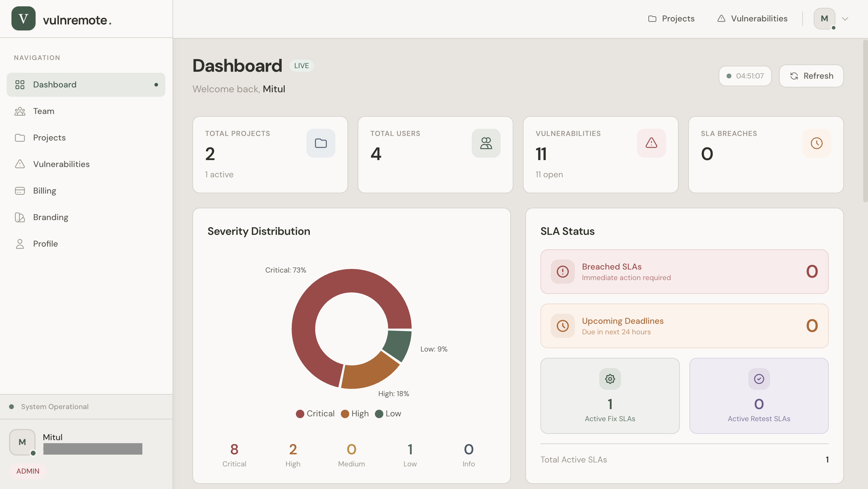This screenshot has height=489, width=868.
Task: Click the Team icon in navigation
Action: [x=20, y=111]
